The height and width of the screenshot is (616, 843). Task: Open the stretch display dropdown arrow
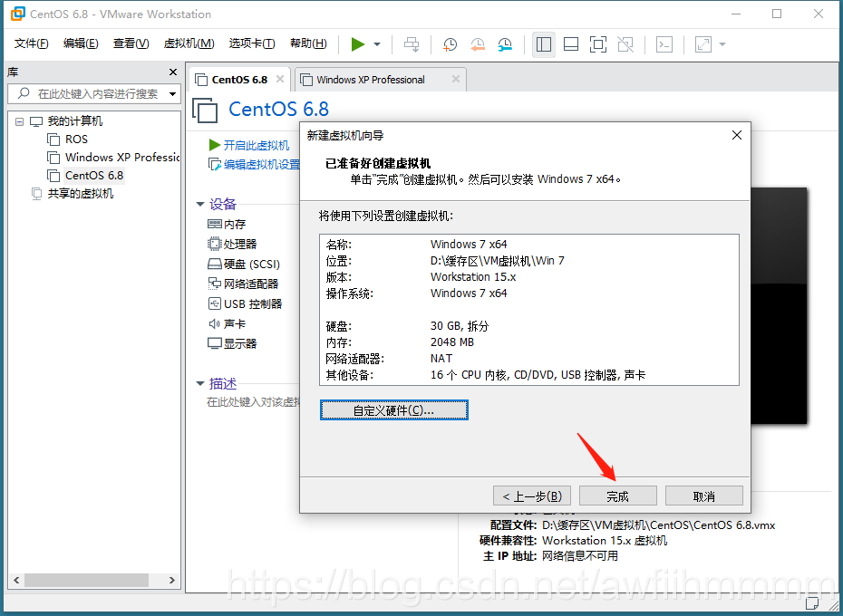pyautogui.click(x=722, y=44)
